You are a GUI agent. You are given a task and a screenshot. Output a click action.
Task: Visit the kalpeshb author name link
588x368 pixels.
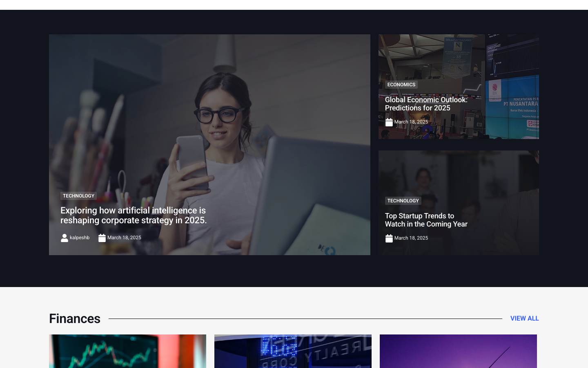80,238
